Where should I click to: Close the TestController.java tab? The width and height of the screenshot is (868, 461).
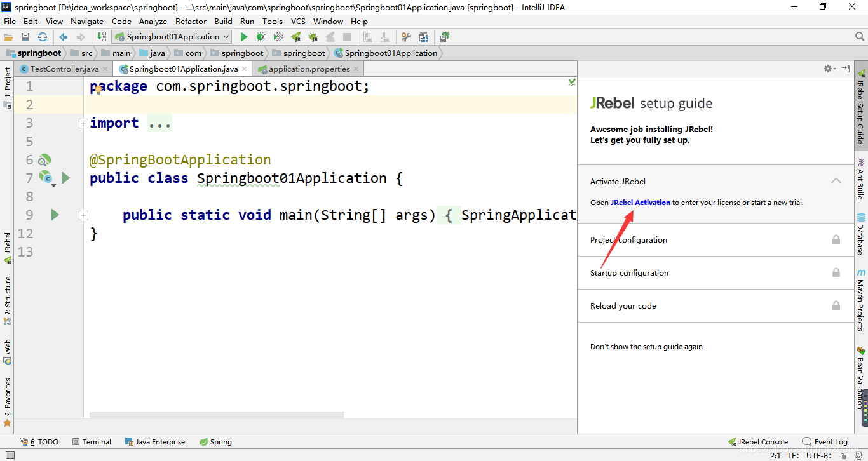(x=105, y=69)
